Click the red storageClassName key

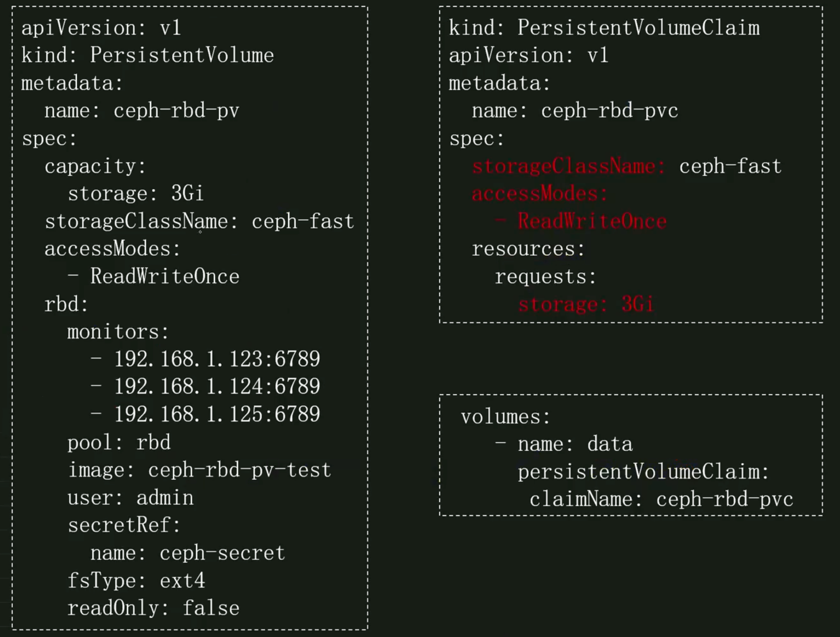point(568,166)
